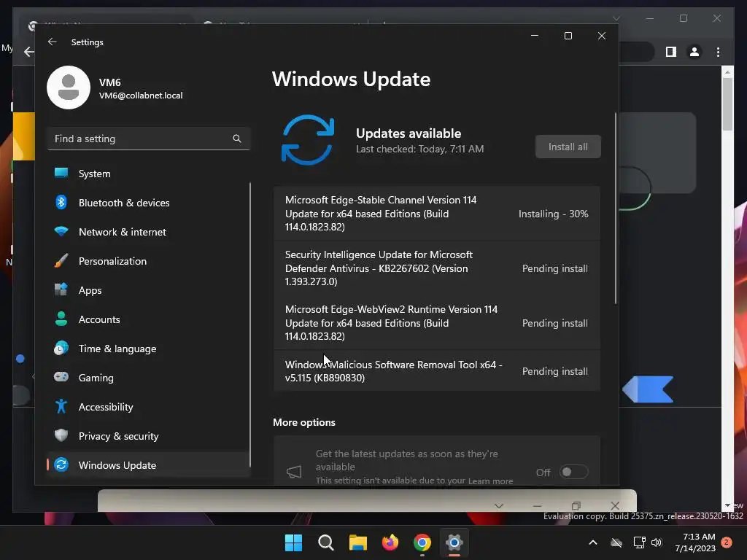
Task: Select Accounts in sidebar
Action: [149, 319]
